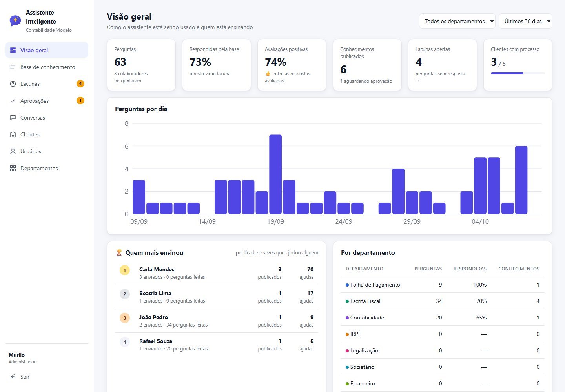Click the Conversas speech bubble icon

point(13,118)
